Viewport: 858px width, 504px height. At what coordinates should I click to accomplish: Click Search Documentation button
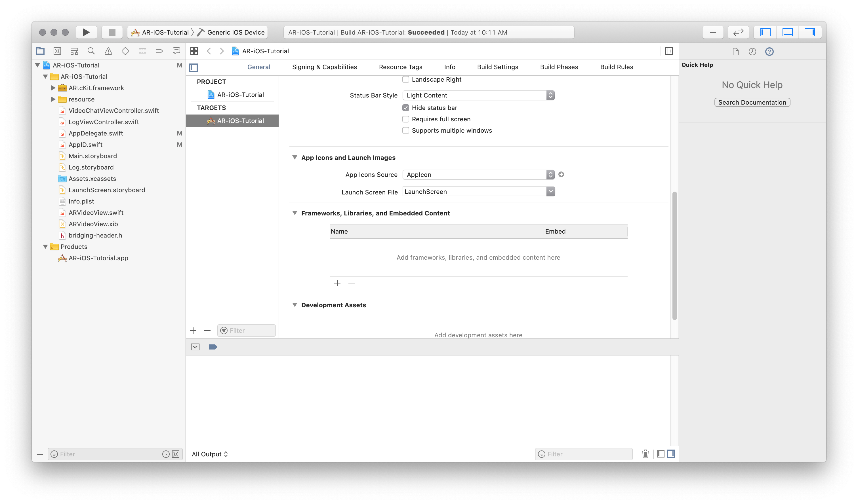pos(752,102)
